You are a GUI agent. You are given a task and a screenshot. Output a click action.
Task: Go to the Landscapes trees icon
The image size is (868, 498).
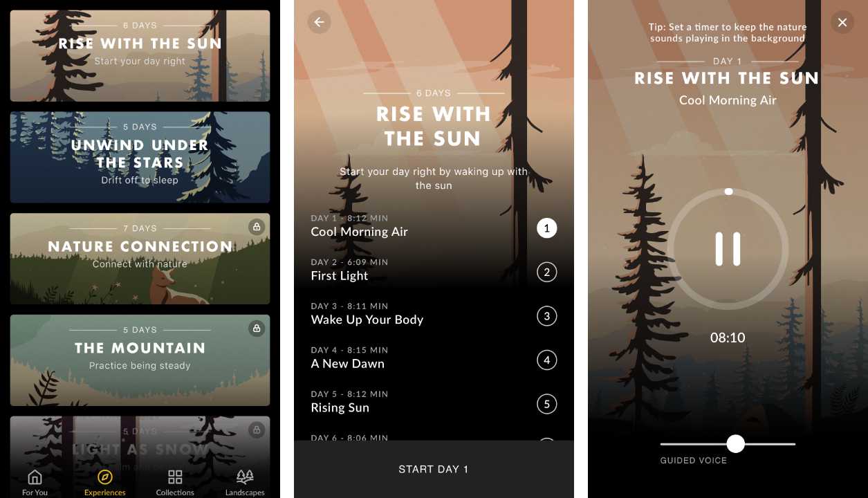click(x=245, y=477)
